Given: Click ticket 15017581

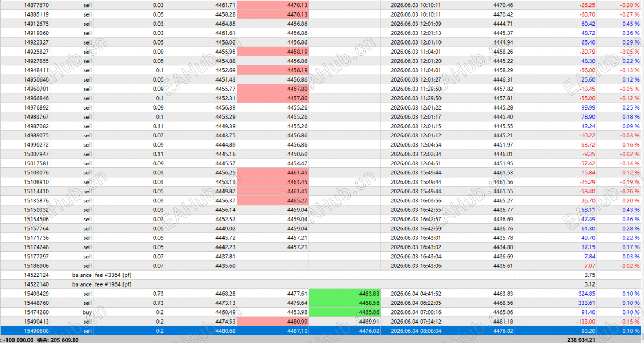Looking at the screenshot, I should (36, 163).
